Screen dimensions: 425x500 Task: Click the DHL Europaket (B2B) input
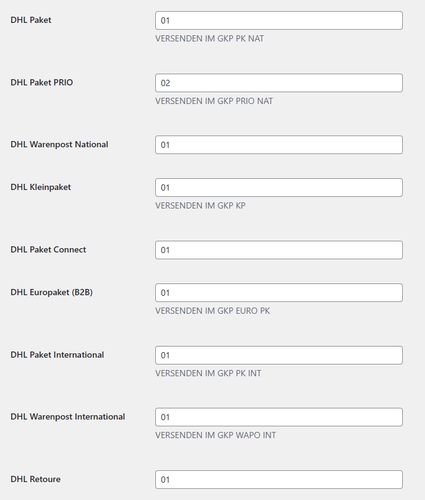[279, 293]
